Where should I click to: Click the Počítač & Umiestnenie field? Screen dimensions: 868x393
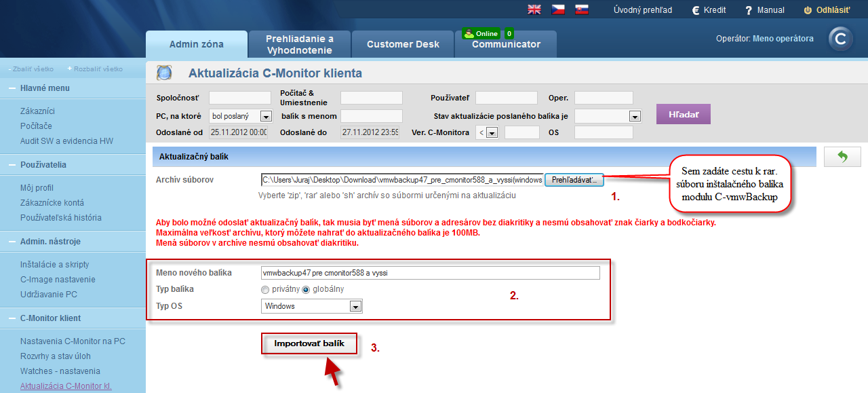[x=372, y=98]
